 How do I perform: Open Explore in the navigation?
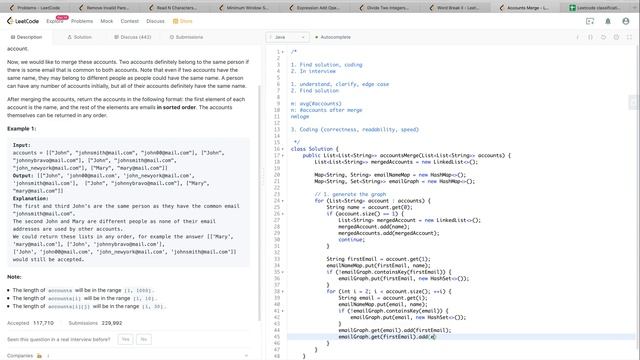click(55, 21)
